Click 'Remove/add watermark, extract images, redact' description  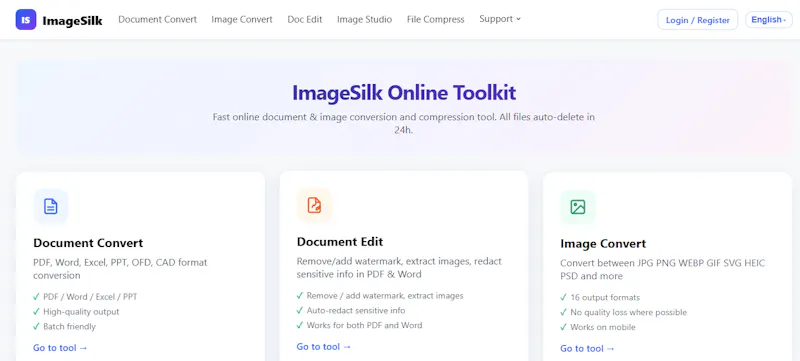pyautogui.click(x=399, y=267)
